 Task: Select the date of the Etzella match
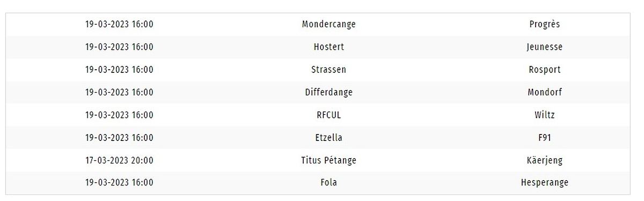[x=119, y=138]
